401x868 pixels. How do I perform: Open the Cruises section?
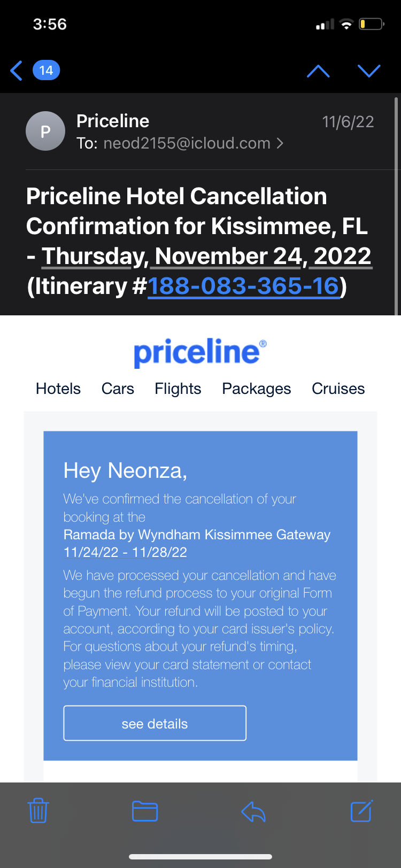point(338,389)
